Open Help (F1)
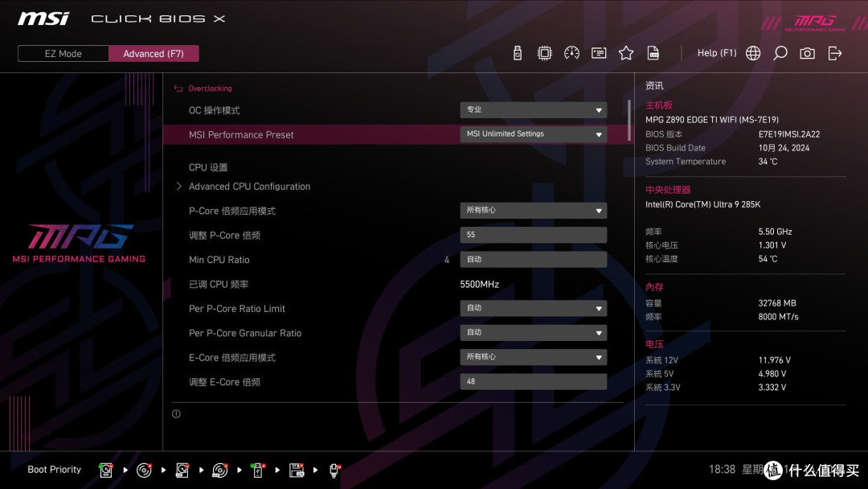868x489 pixels. pyautogui.click(x=717, y=53)
